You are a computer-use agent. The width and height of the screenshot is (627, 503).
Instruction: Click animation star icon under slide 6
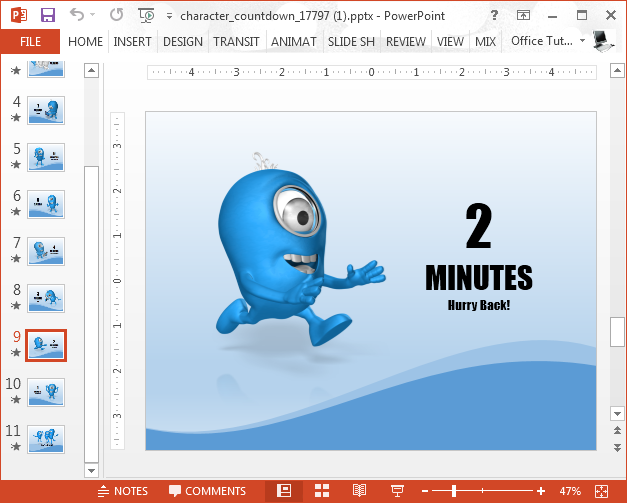(x=16, y=212)
